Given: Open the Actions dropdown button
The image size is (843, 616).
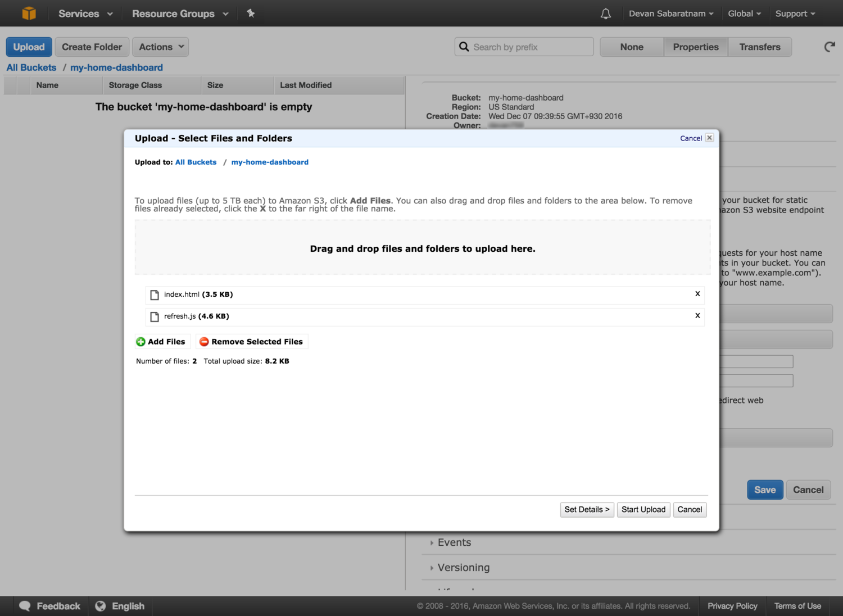Looking at the screenshot, I should tap(161, 47).
